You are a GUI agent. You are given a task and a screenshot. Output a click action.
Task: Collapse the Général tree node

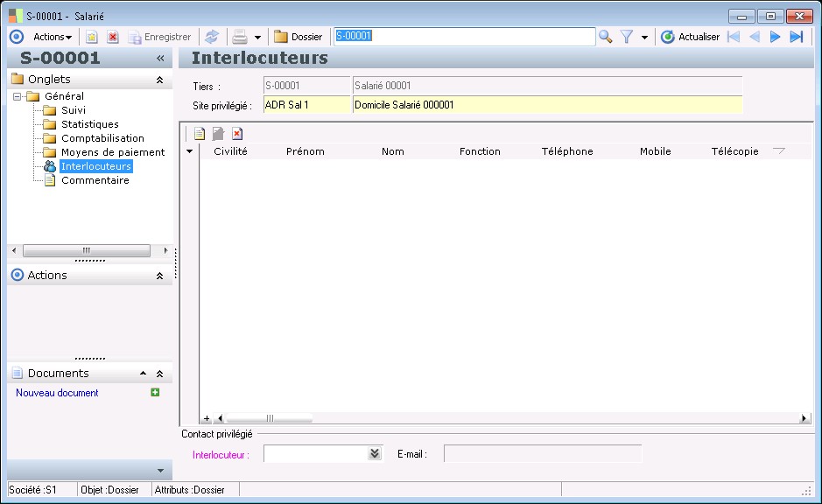point(17,96)
